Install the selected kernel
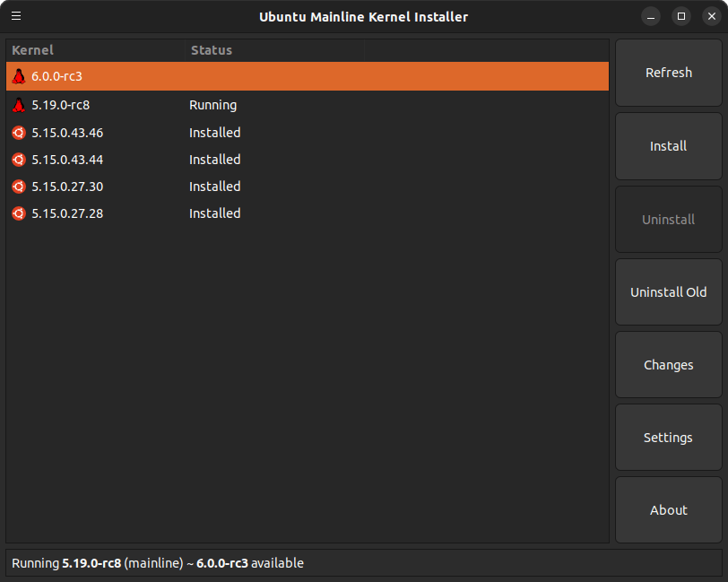Screen dimensions: 728x582 (x=669, y=146)
